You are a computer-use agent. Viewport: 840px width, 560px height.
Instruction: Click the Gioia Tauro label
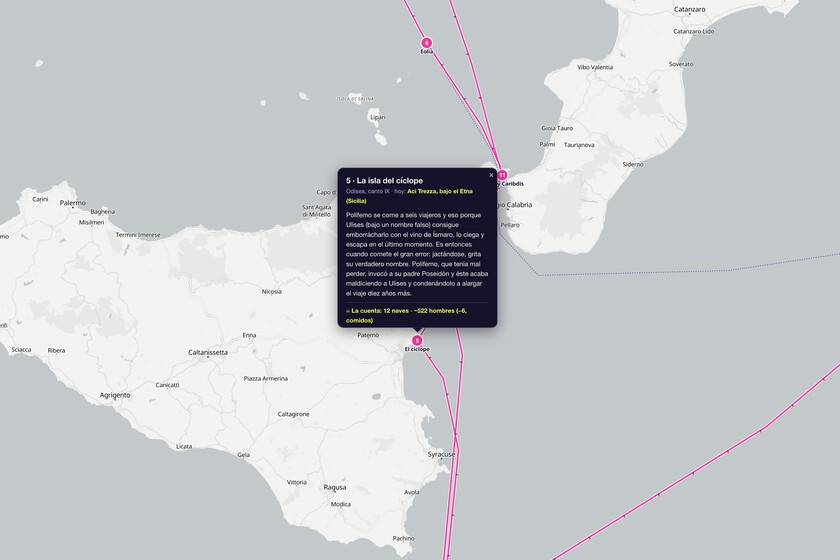tap(557, 129)
